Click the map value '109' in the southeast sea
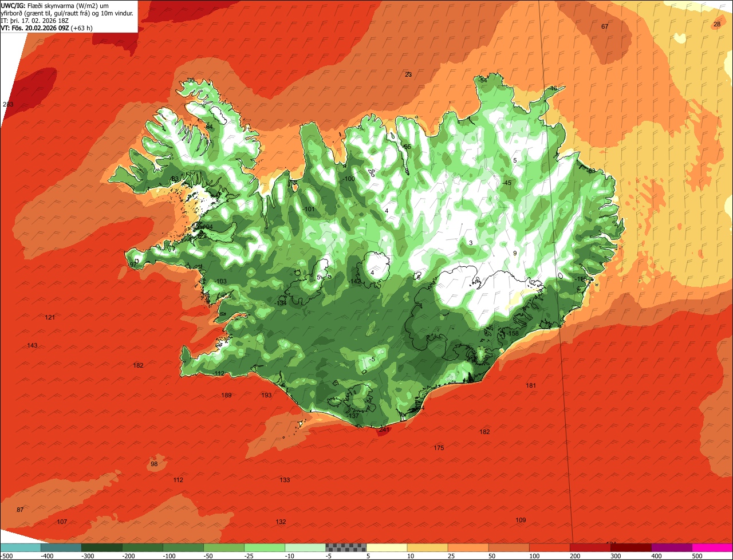733x560 pixels. (x=521, y=520)
